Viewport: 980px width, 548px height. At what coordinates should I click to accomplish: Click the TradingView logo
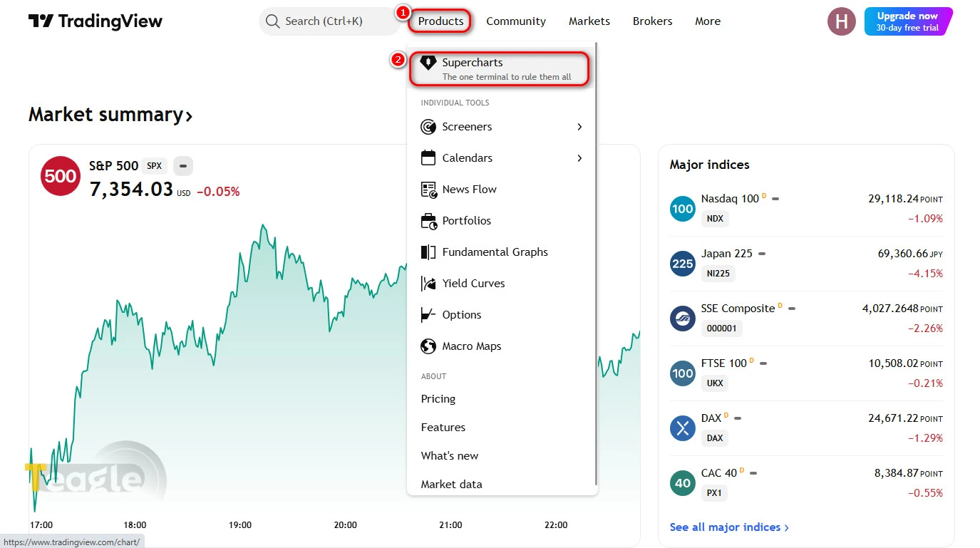(x=96, y=21)
